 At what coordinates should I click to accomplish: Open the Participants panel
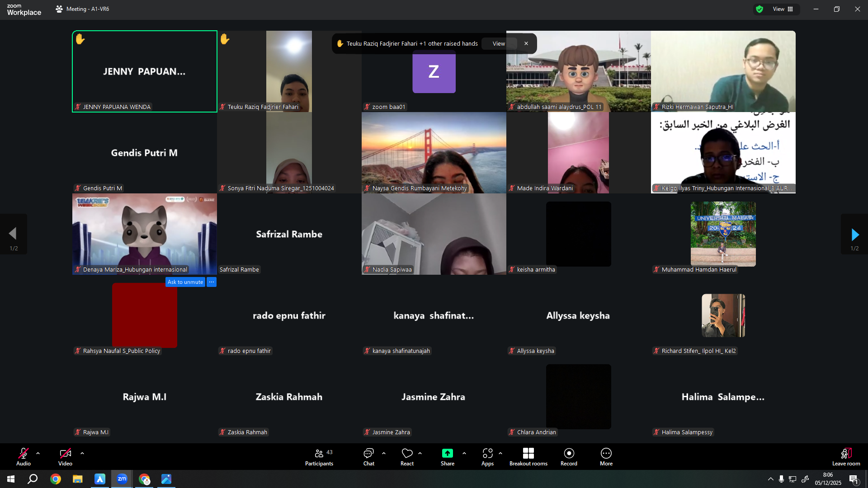tap(319, 456)
